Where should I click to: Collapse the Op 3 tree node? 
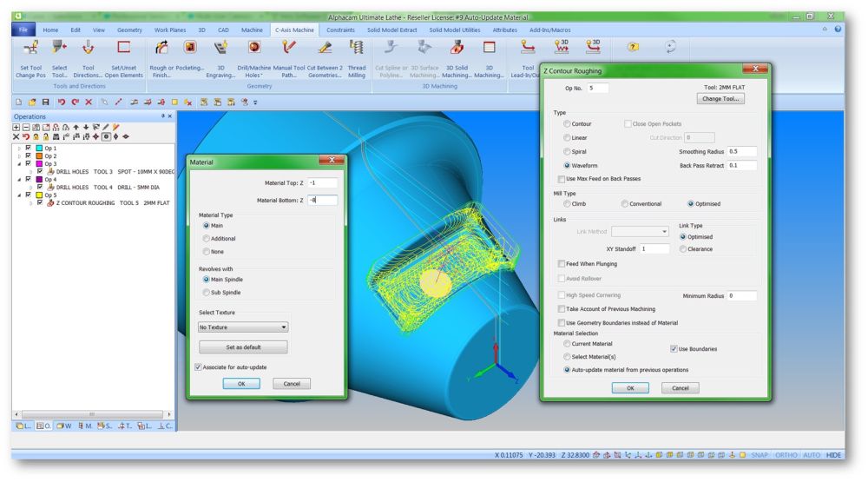[19, 164]
